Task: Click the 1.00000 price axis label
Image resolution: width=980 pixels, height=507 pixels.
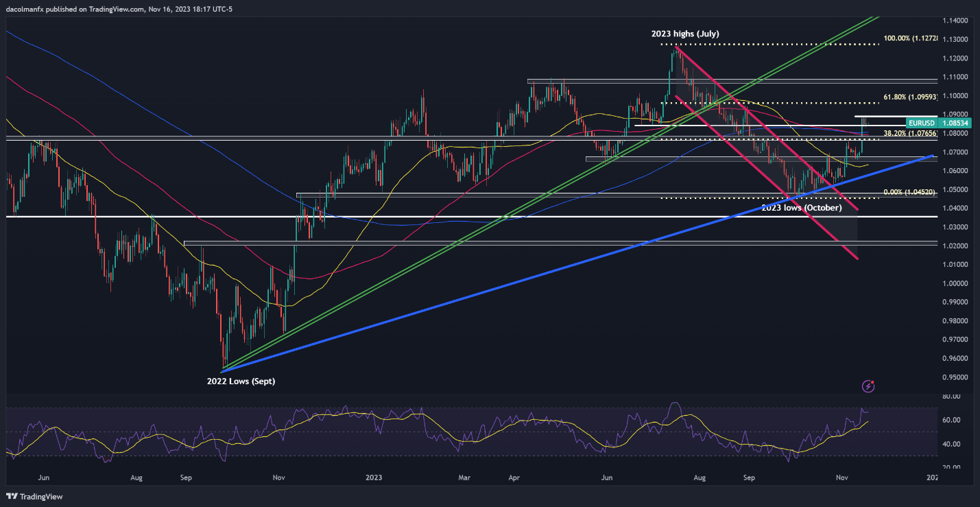Action: click(x=955, y=283)
